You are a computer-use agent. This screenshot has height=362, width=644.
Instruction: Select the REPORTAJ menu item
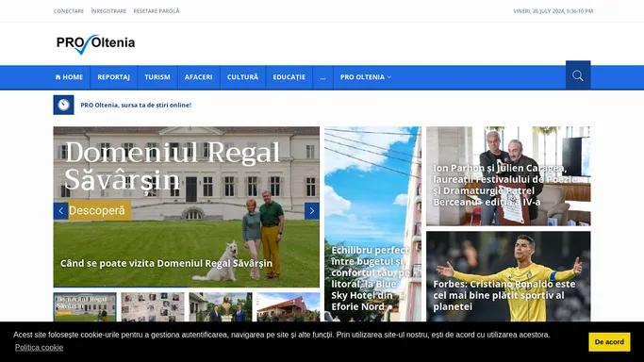[x=113, y=77]
